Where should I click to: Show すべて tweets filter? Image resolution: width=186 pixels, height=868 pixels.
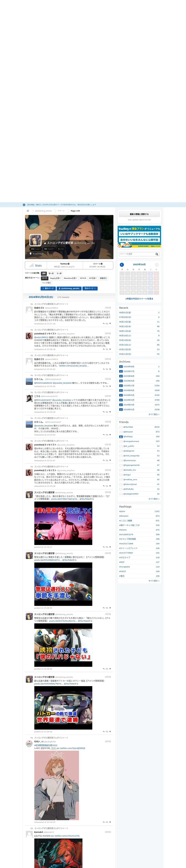click(45, 278)
